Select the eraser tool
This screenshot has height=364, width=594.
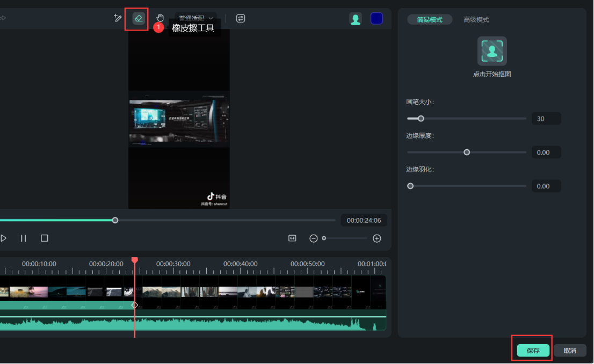(138, 18)
